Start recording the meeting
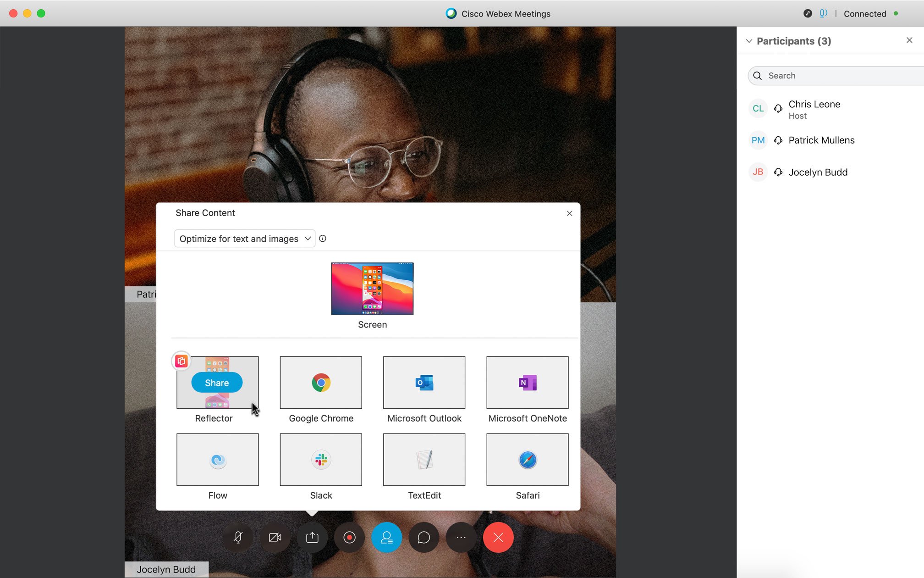The height and width of the screenshot is (578, 924). 349,537
